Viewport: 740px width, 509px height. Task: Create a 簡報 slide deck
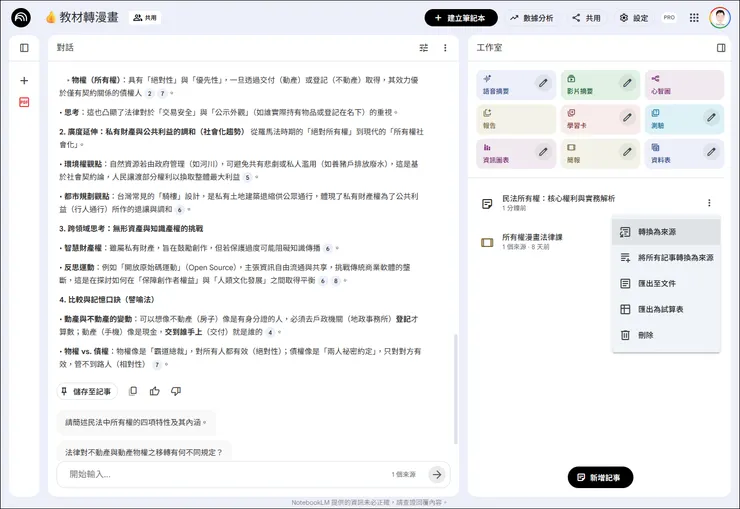599,153
